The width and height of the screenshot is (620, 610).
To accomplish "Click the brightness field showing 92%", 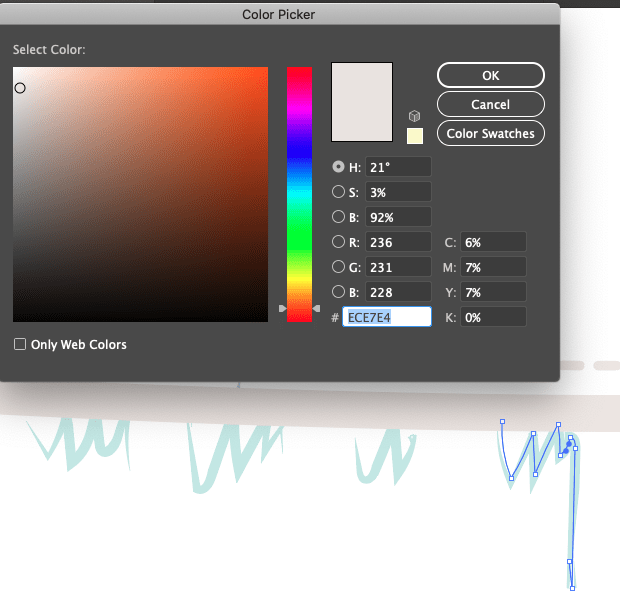I will (x=398, y=217).
